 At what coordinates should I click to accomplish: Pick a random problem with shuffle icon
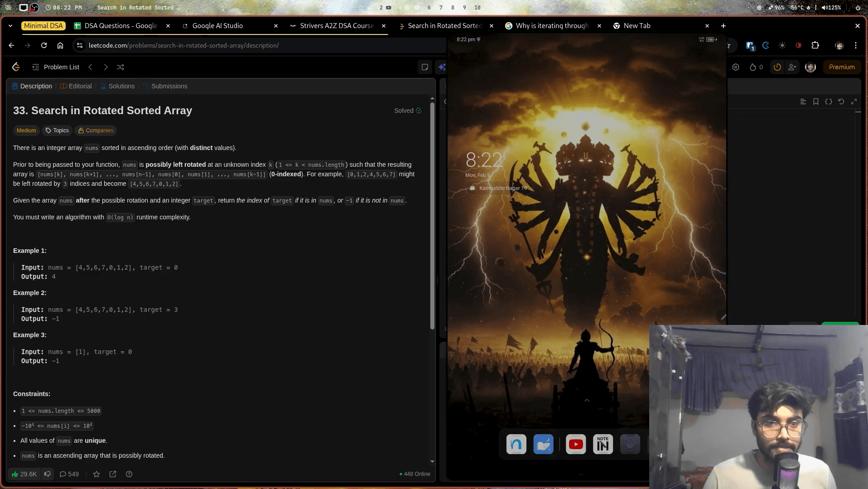tap(121, 67)
